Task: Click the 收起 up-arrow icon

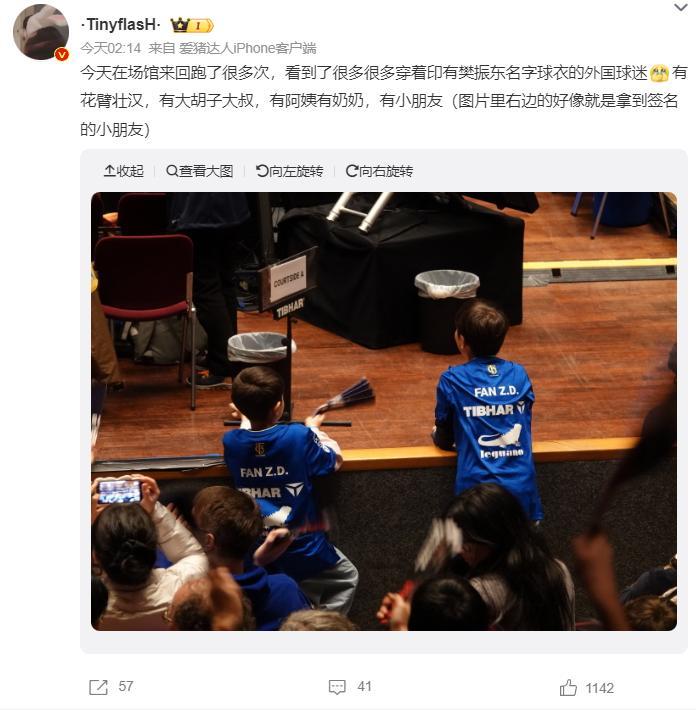Action: point(110,171)
